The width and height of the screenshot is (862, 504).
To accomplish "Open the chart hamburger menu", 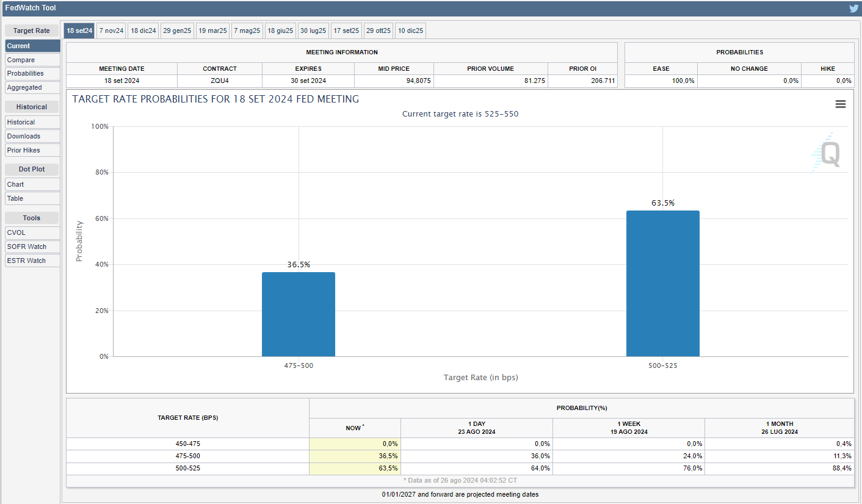I will (840, 104).
